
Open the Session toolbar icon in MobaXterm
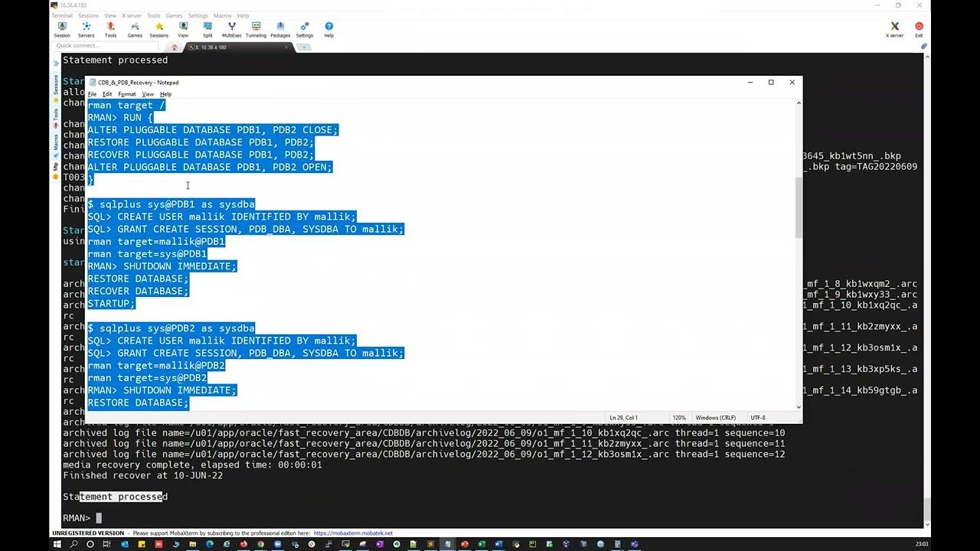[62, 29]
